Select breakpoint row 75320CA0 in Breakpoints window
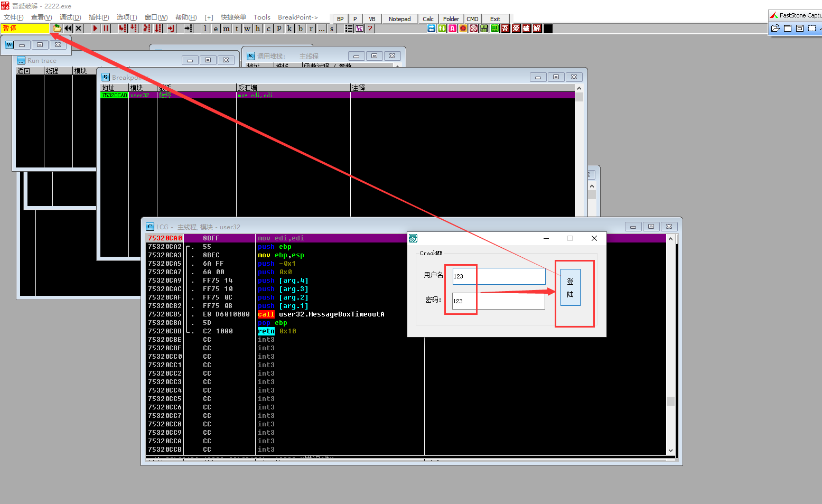822x504 pixels. click(x=337, y=95)
